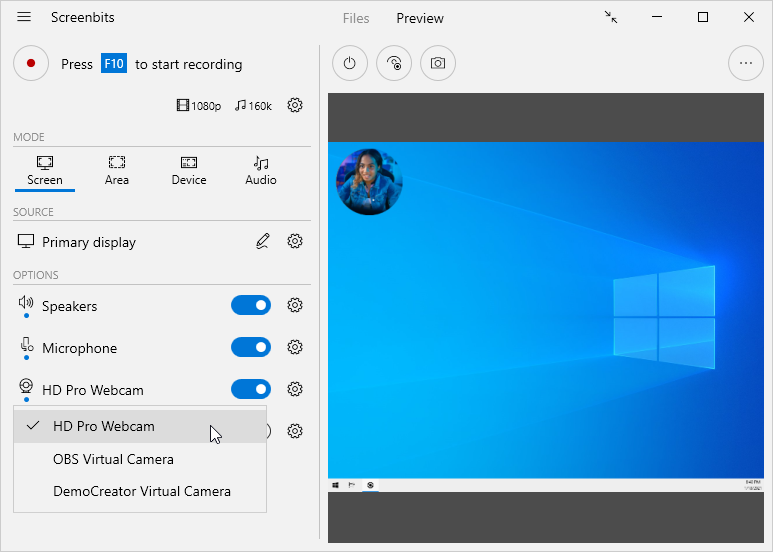This screenshot has width=773, height=552.
Task: Choose DemoCreator Virtual Camera from the list
Action: [x=140, y=491]
